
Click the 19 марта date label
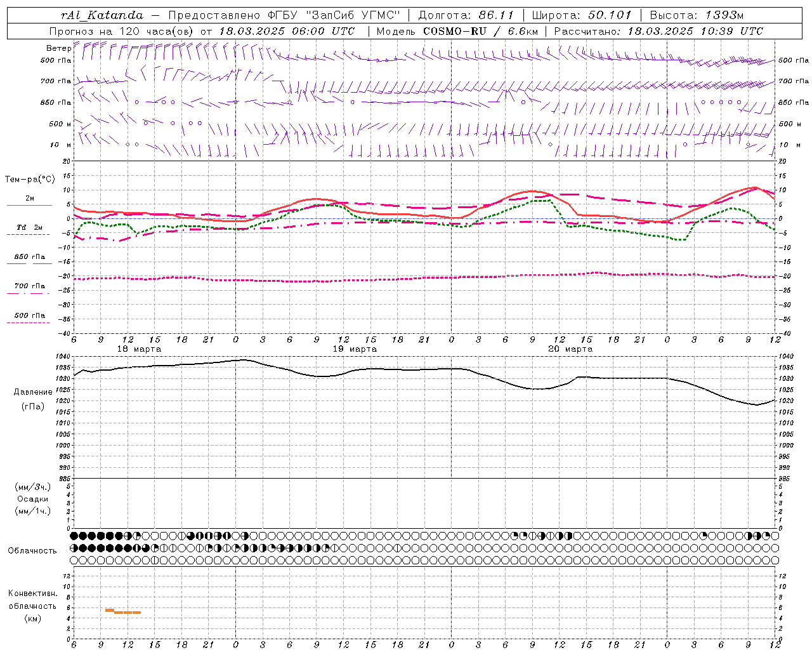click(x=355, y=349)
